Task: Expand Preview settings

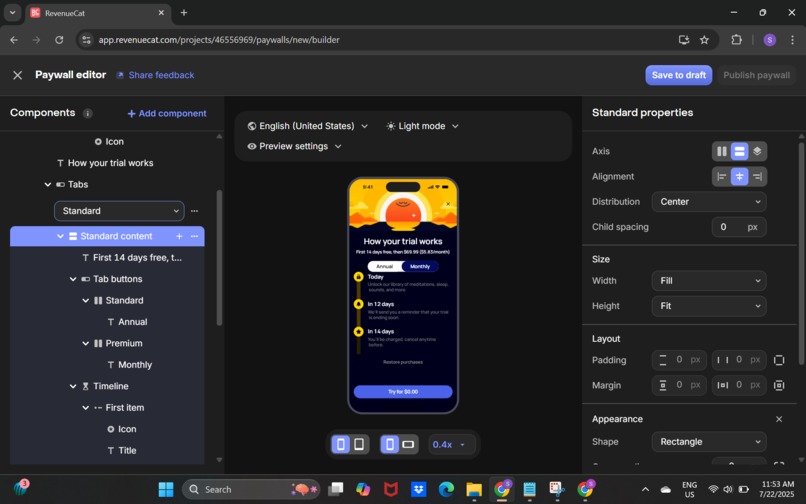Action: [295, 147]
